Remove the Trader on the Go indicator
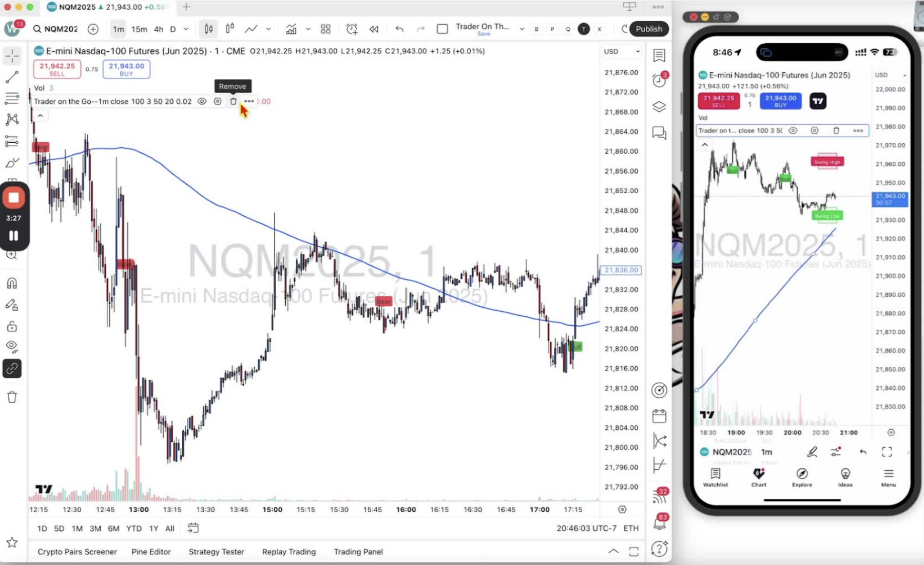924x565 pixels. [x=234, y=101]
